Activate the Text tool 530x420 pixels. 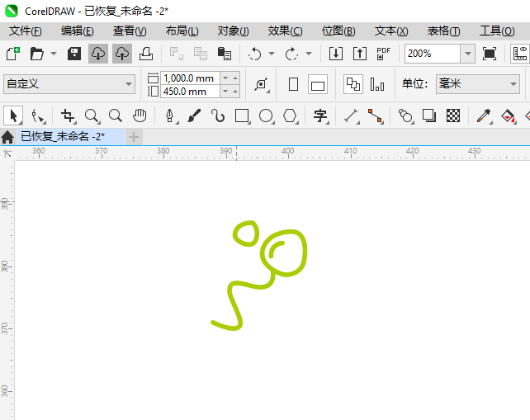coord(320,116)
